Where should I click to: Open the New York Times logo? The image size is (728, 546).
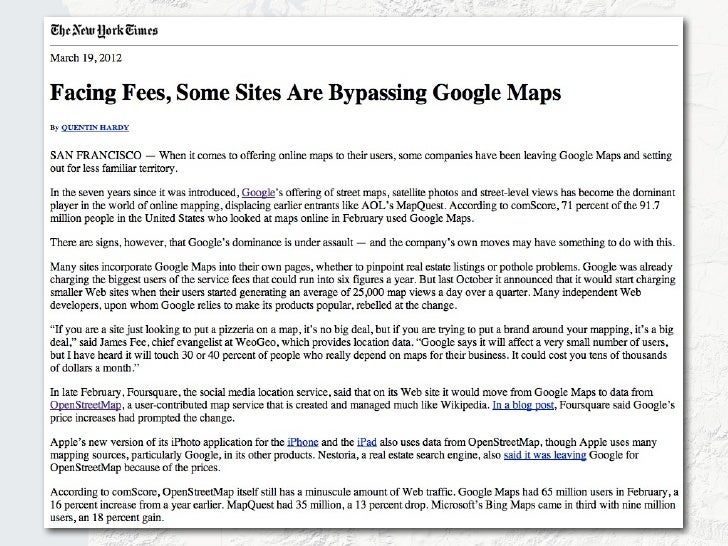click(104, 31)
